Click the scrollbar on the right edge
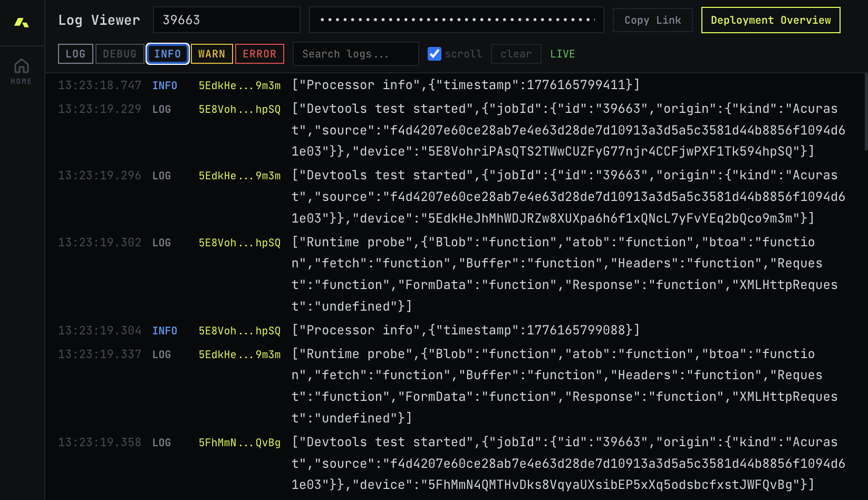This screenshot has width=868, height=500. 865,105
